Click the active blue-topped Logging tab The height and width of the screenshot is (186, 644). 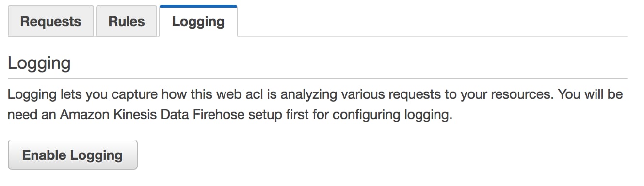tap(198, 21)
